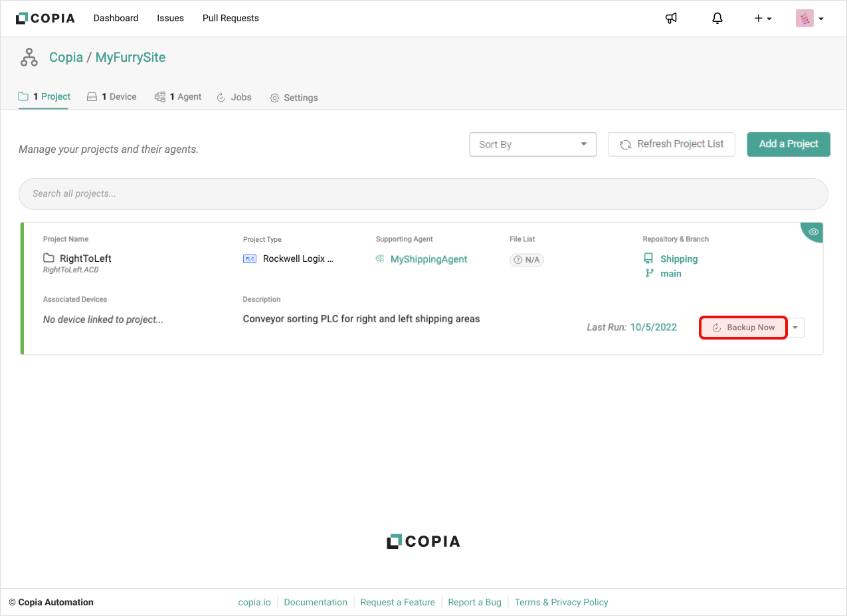
Task: Open Terms & Privacy Policy link
Action: click(561, 602)
